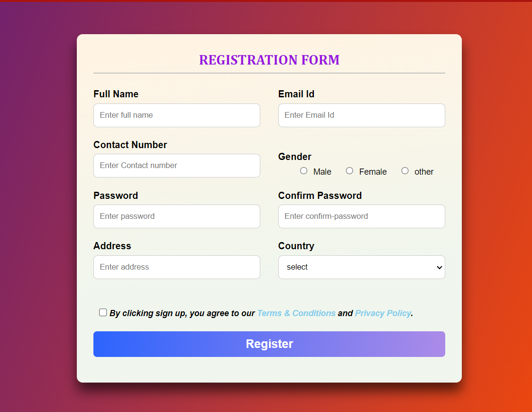The width and height of the screenshot is (532, 412).
Task: Select the Male radio button
Action: pyautogui.click(x=304, y=171)
